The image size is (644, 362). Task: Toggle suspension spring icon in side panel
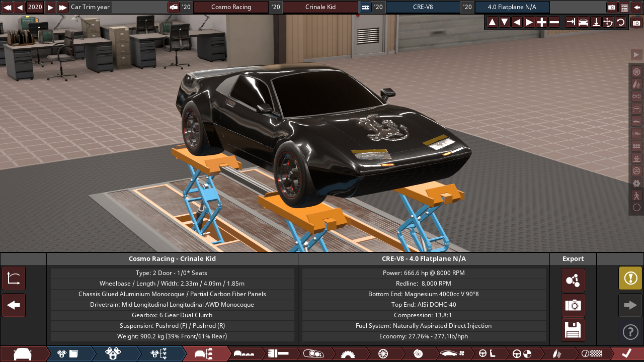(x=636, y=84)
